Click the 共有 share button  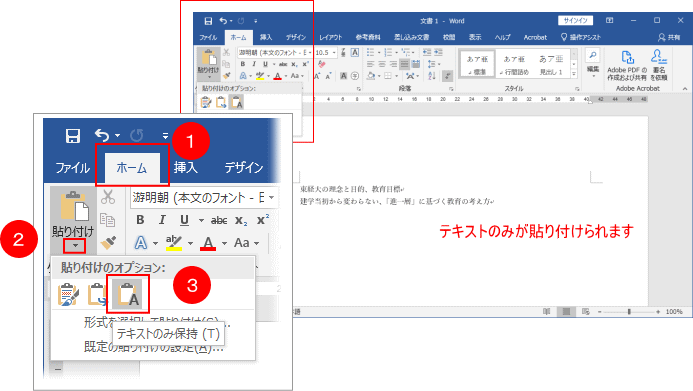pos(669,37)
